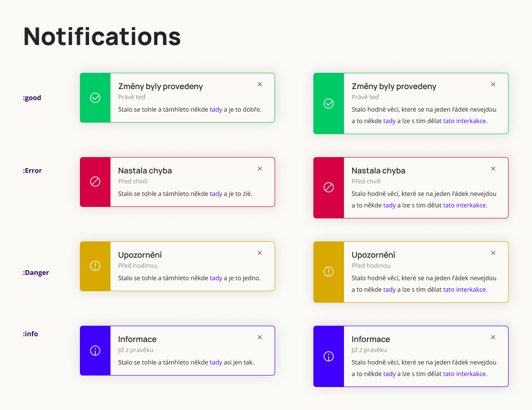This screenshot has height=410, width=532.
Task: Open 'tady' link in short error notification
Action: (216, 194)
